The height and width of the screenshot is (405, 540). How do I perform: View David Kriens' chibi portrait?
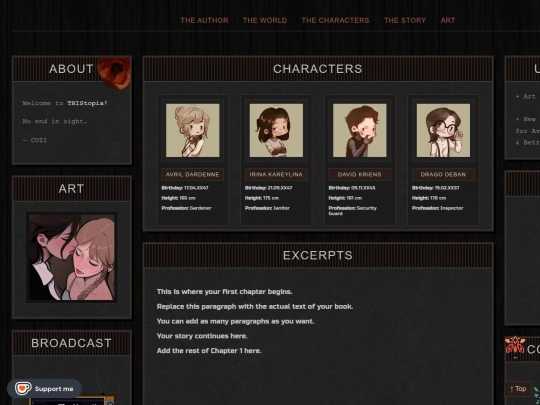360,131
